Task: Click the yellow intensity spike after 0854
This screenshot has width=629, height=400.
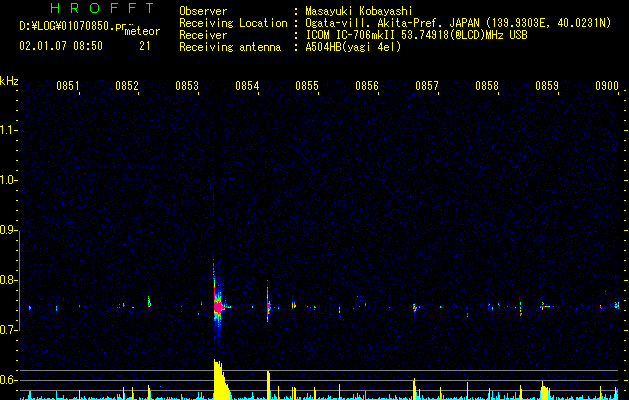Action: [x=268, y=385]
